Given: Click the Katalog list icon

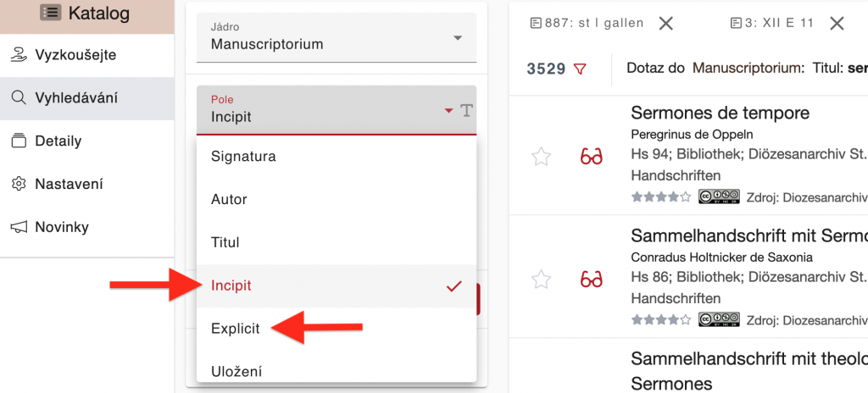Looking at the screenshot, I should tap(51, 13).
